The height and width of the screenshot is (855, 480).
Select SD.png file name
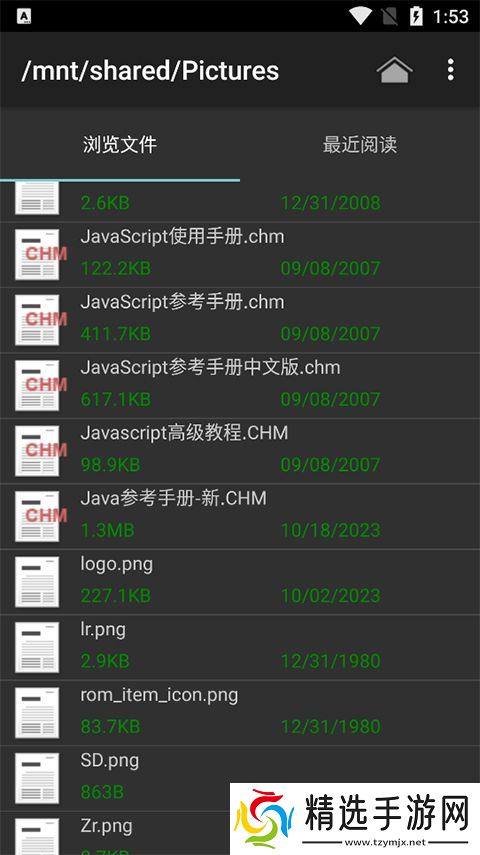tap(110, 761)
